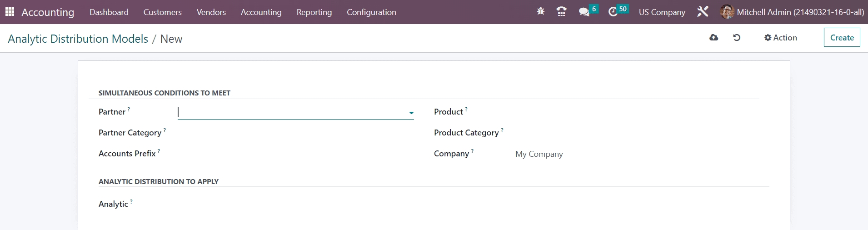Click the Create button
The height and width of the screenshot is (230, 868).
[842, 38]
